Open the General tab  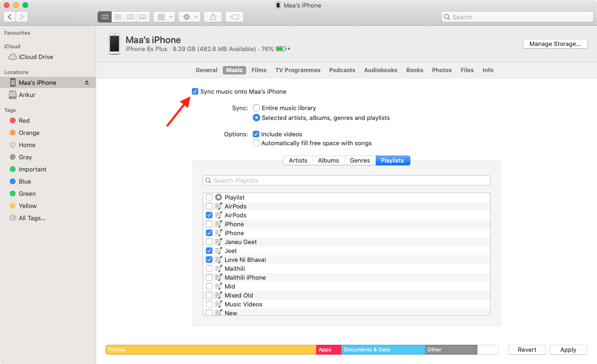coord(206,70)
